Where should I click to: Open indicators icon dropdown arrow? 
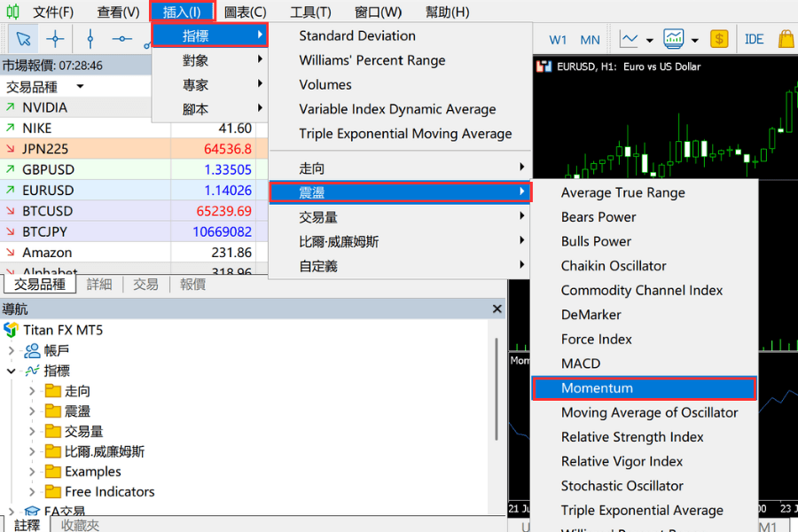click(x=694, y=40)
